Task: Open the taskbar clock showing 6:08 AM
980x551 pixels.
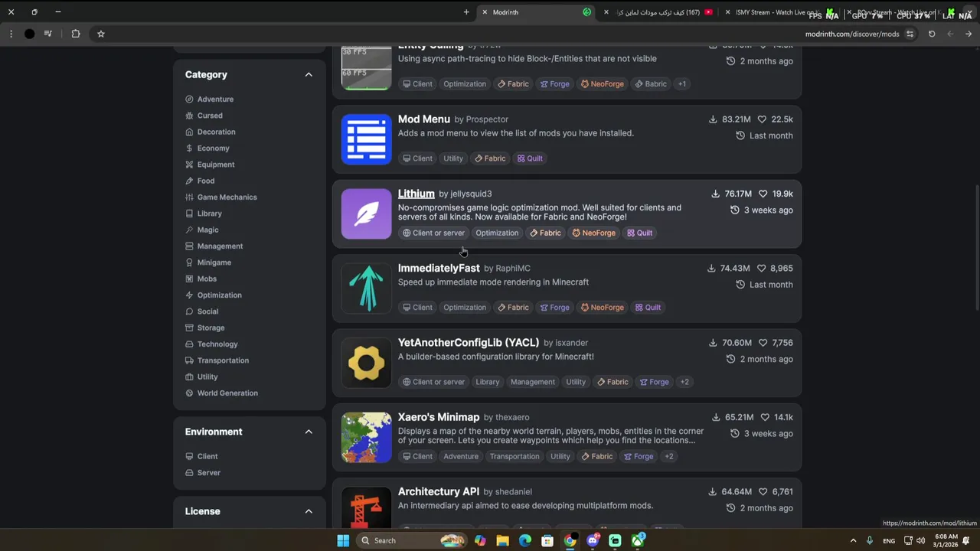Action: 945,540
